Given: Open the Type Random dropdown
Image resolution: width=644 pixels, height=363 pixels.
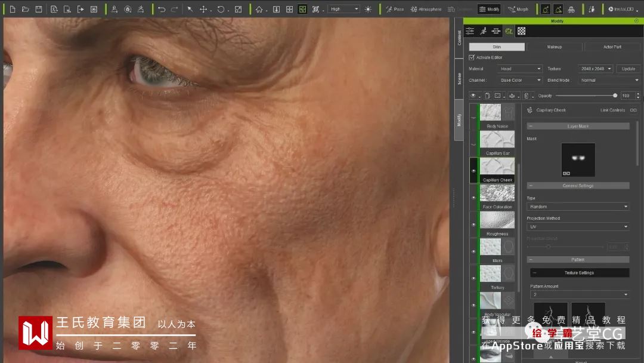Looking at the screenshot, I should 578,207.
